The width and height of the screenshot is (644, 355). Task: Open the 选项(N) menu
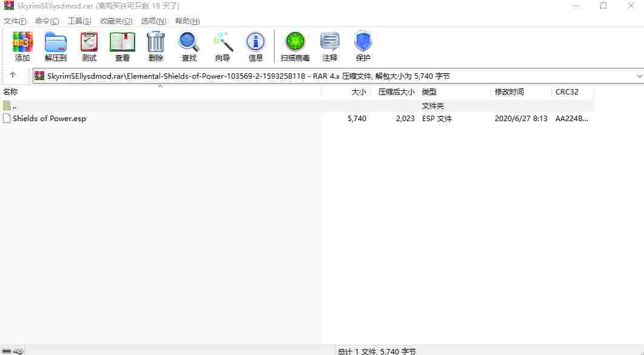click(153, 21)
